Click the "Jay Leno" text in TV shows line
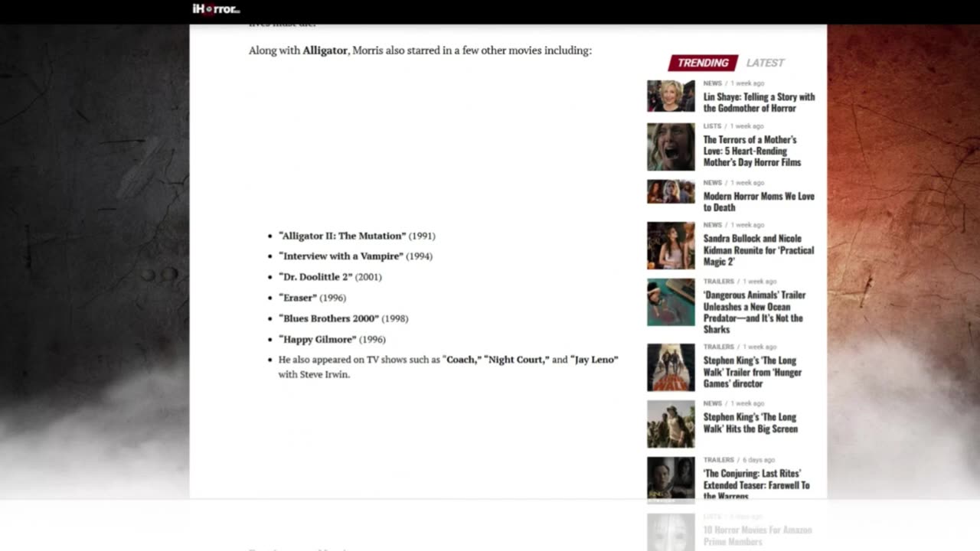 pyautogui.click(x=594, y=360)
